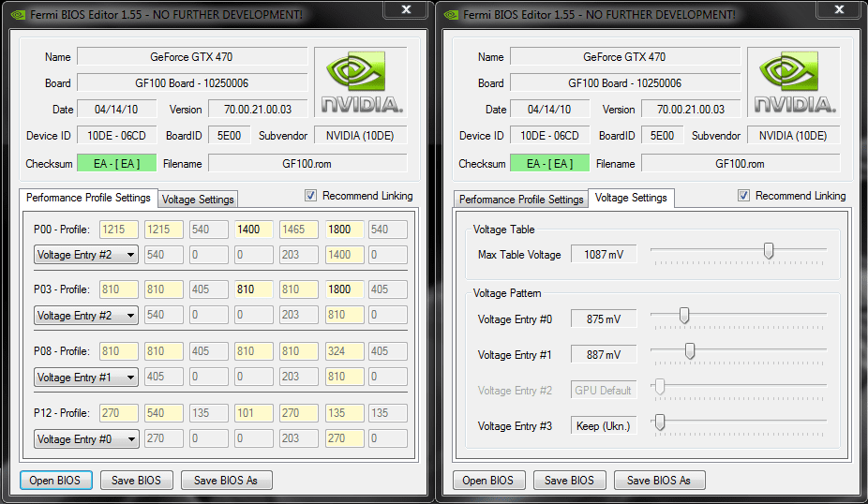Click the Date 04/14/10 field in right window

549,110
